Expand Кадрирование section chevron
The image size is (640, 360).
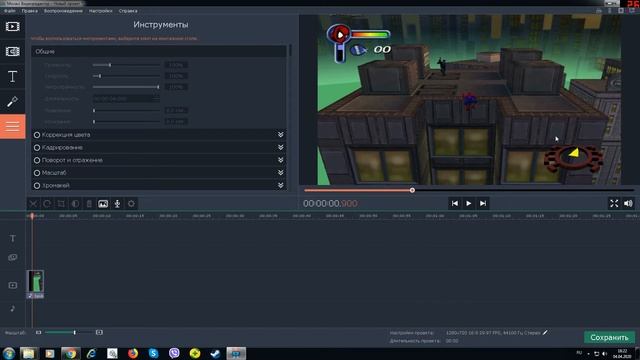280,147
